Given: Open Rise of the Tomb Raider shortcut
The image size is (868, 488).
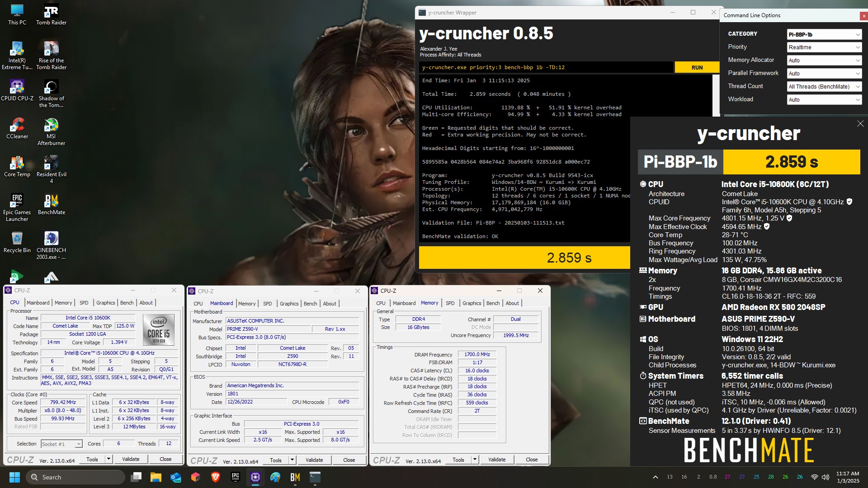Looking at the screenshot, I should click(x=51, y=55).
